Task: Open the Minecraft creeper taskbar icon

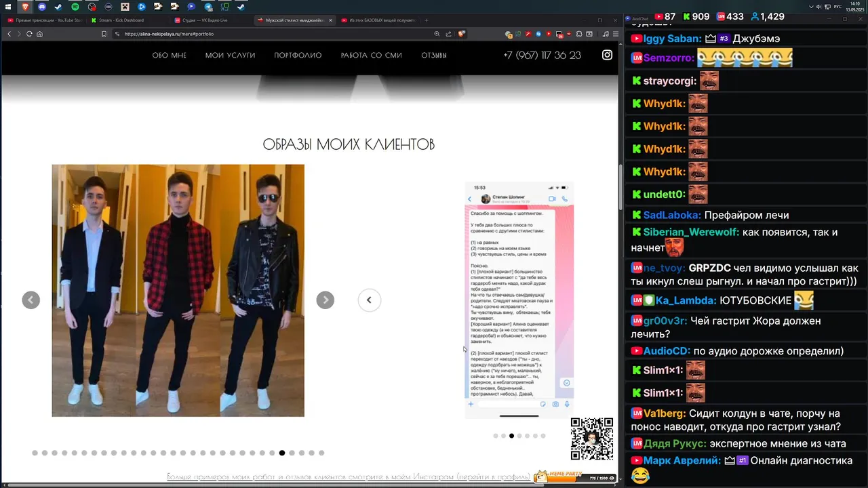Action: 125,7
